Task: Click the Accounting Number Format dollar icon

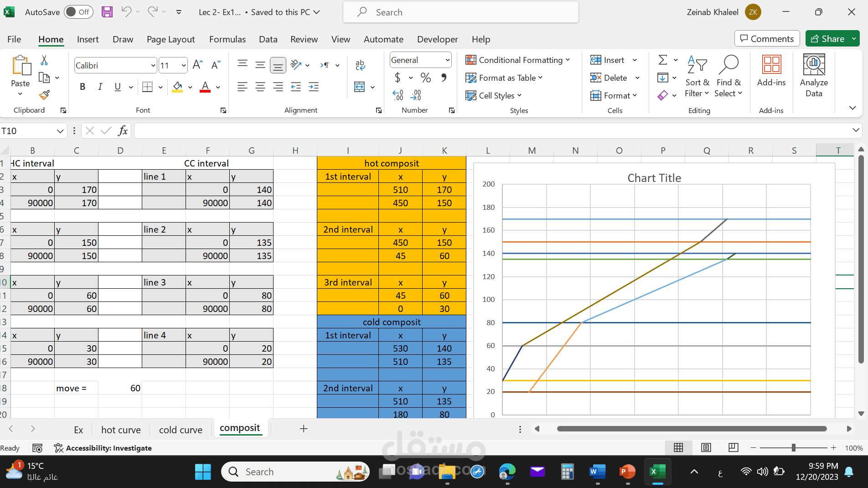Action: coord(398,78)
